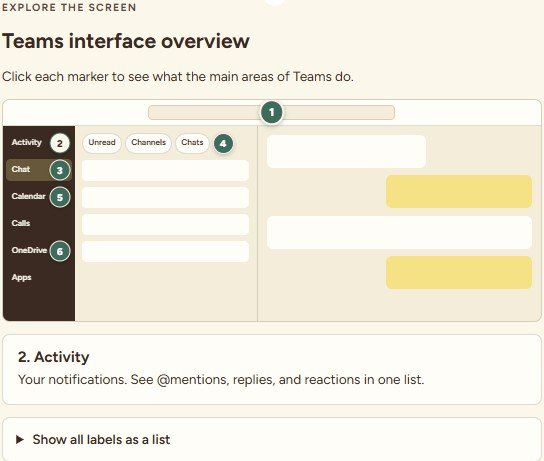The width and height of the screenshot is (544, 461).
Task: Click Apps in the dark sidebar
Action: tap(22, 277)
